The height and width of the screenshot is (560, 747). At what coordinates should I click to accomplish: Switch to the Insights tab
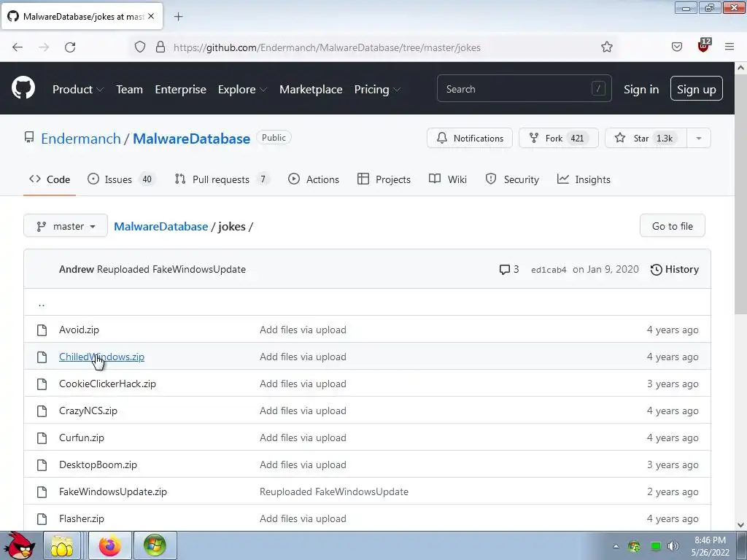[x=584, y=179]
